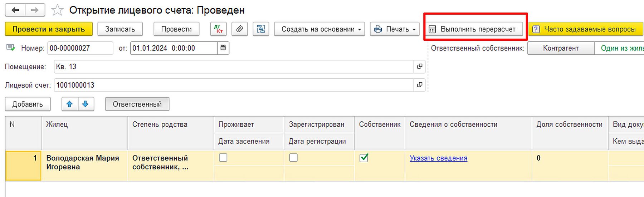
Task: Select row number 1 cell
Action: 24,165
